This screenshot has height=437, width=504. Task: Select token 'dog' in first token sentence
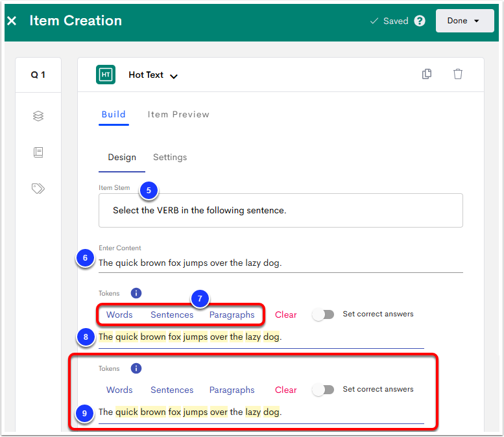click(271, 337)
